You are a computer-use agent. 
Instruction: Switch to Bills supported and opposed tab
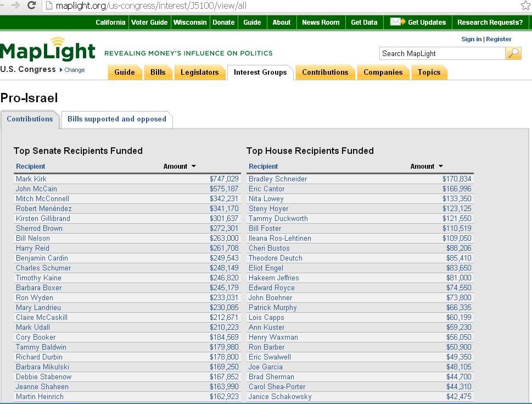tap(117, 119)
